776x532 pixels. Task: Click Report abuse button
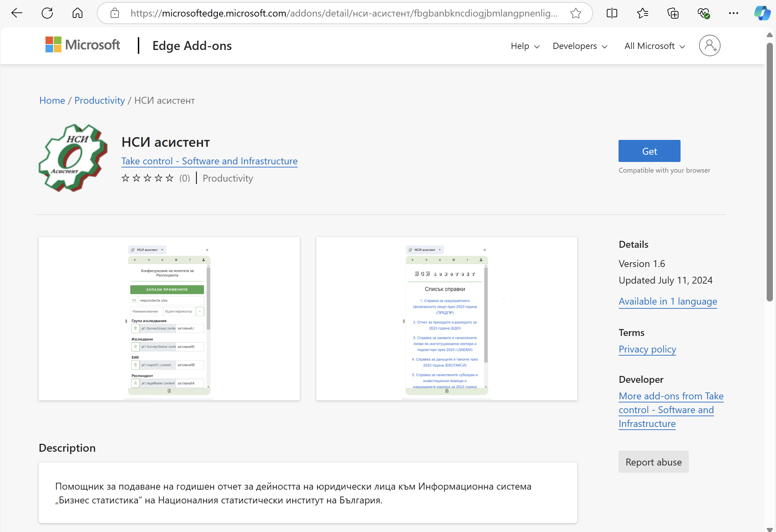(653, 461)
